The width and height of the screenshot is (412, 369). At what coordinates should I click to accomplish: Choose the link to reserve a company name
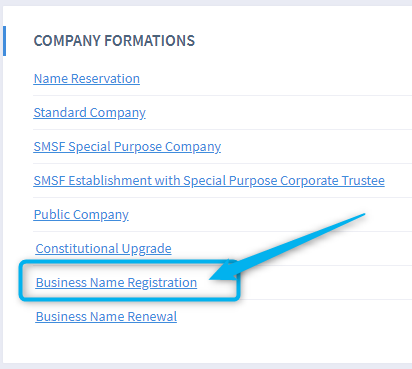[87, 79]
